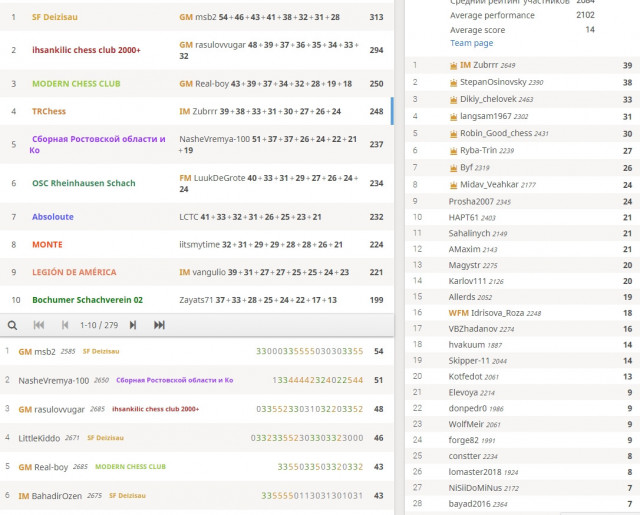Click crown icon beside Robin_Good_chess

(x=453, y=134)
